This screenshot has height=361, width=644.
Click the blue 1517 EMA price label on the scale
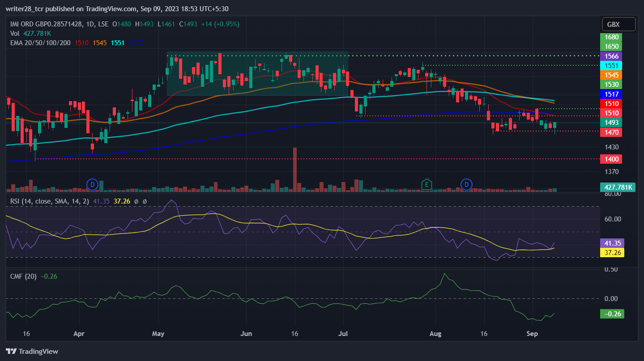(612, 94)
